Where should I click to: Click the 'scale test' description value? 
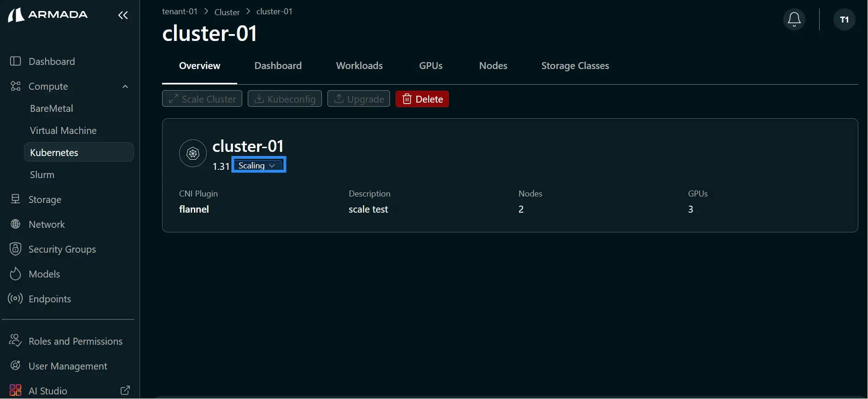368,209
